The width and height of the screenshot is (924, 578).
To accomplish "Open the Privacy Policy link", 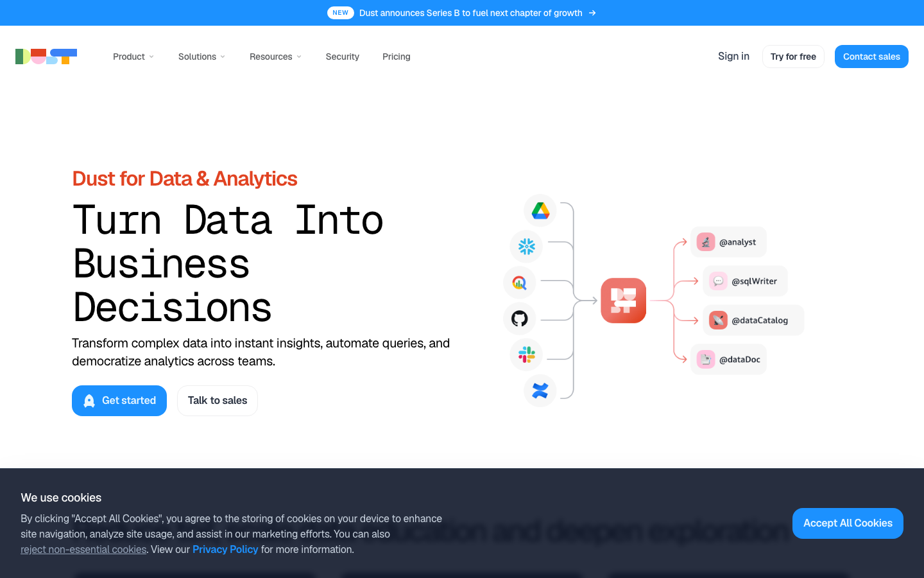I will 225,549.
